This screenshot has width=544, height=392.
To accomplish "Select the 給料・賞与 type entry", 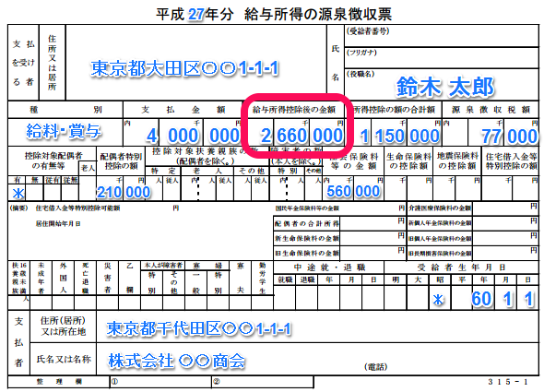I will [x=64, y=131].
